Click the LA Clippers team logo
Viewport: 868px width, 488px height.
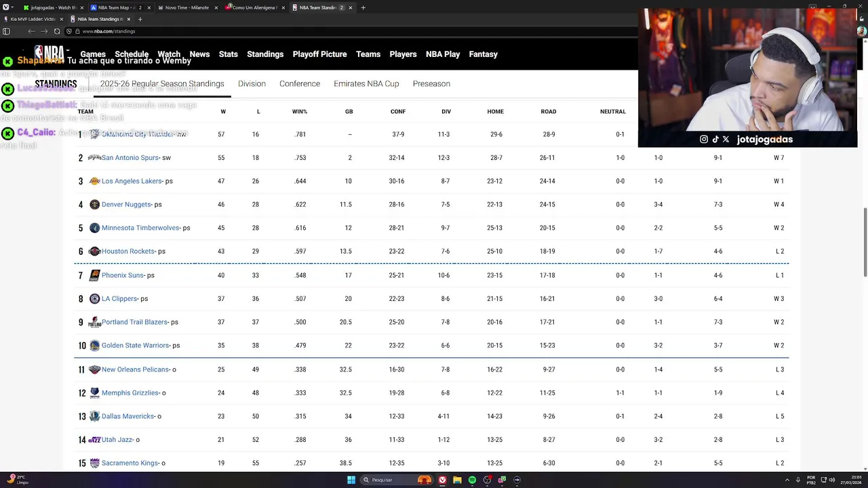(x=94, y=299)
